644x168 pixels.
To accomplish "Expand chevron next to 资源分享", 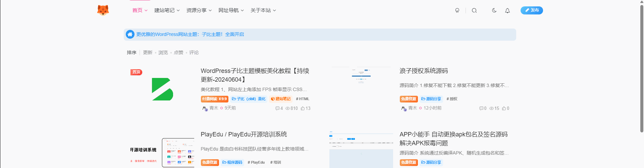I will tap(210, 10).
